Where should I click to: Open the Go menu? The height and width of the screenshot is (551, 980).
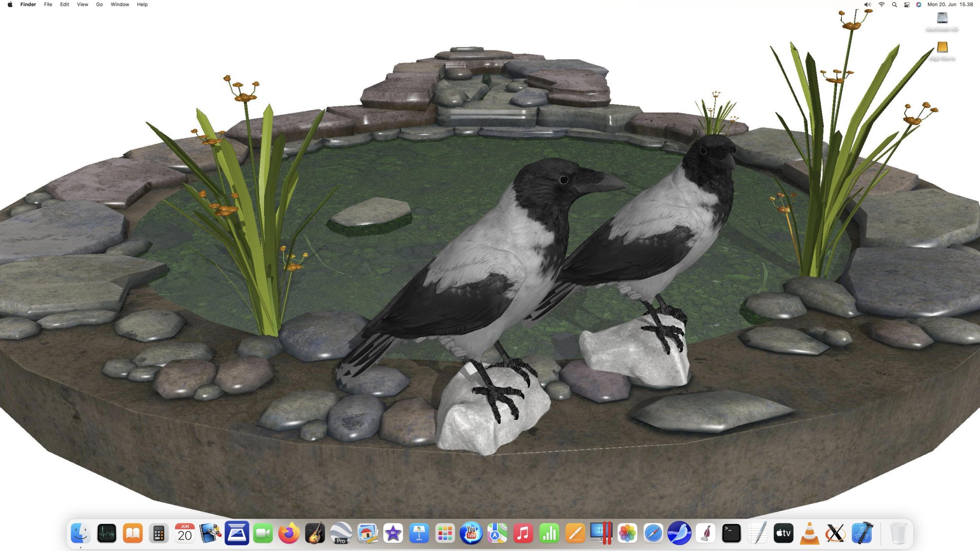[x=99, y=4]
